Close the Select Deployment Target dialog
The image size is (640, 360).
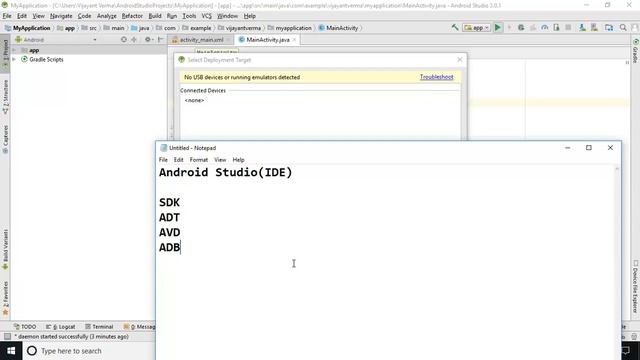coord(460,60)
